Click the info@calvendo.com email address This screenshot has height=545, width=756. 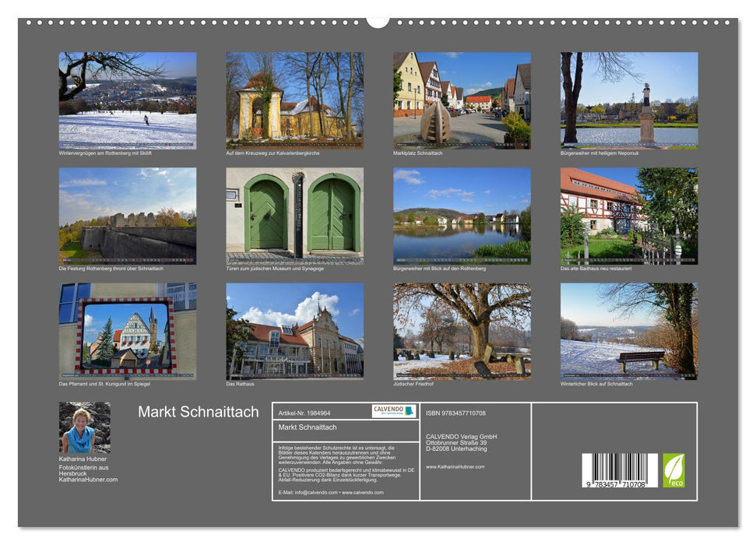315,493
